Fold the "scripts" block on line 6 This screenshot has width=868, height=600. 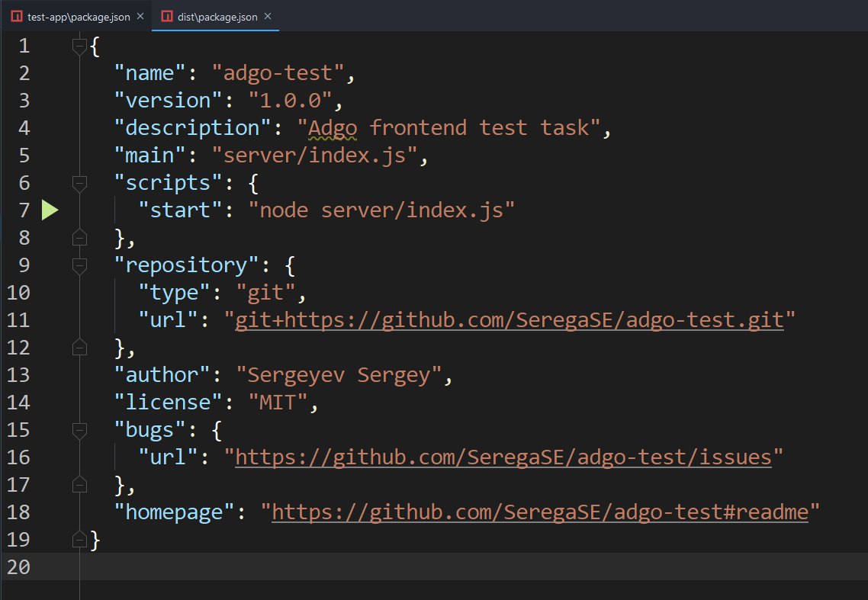coord(79,184)
